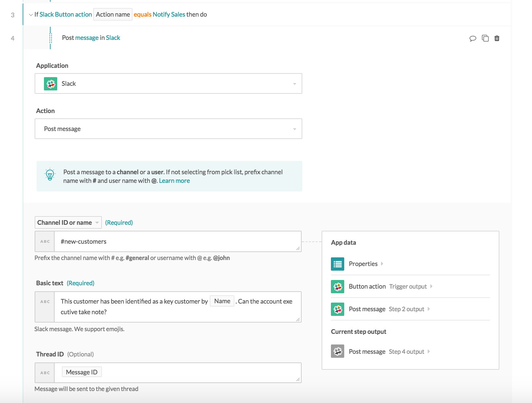The image size is (532, 403).
Task: Click the Properties list icon
Action: point(338,264)
